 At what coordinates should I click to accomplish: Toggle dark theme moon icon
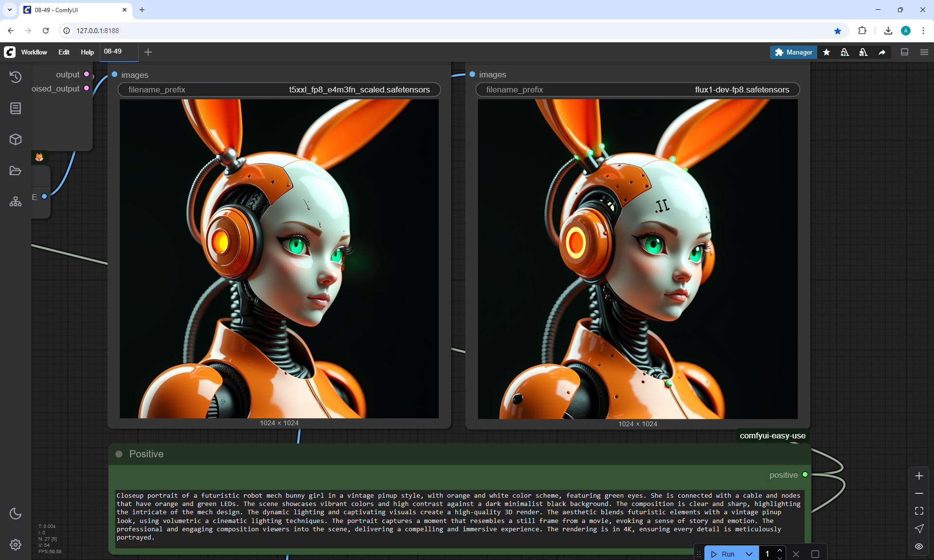[16, 513]
